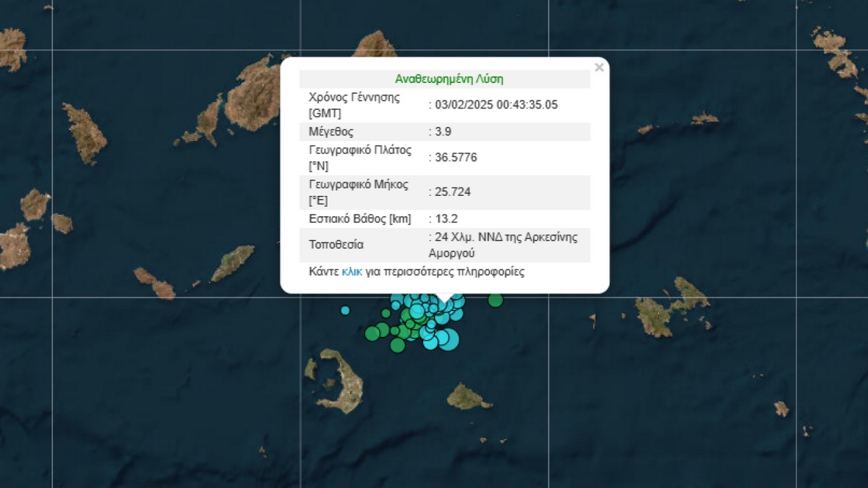Click the popup's pointer tip marker

click(444, 299)
